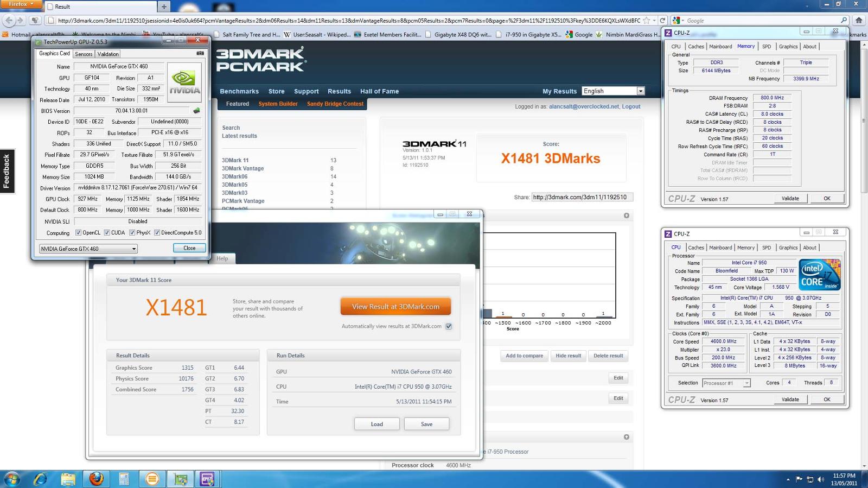Click the vertical Feedback side tab
The image size is (868, 488).
tap(7, 171)
